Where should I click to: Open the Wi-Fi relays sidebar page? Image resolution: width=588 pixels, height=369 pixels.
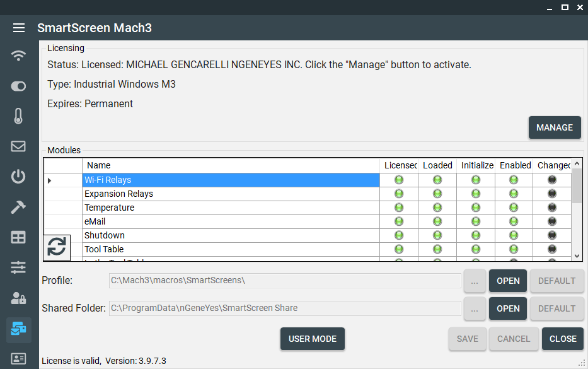tap(19, 56)
